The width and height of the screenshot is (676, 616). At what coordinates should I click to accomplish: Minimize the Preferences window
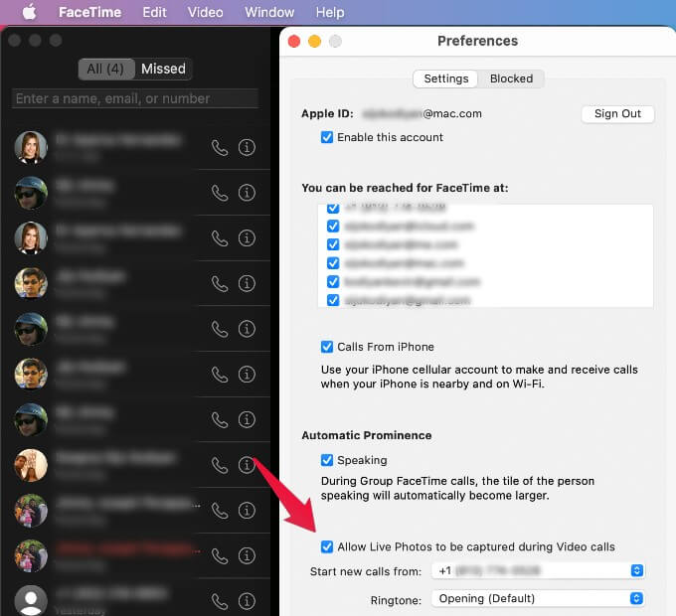pyautogui.click(x=315, y=42)
